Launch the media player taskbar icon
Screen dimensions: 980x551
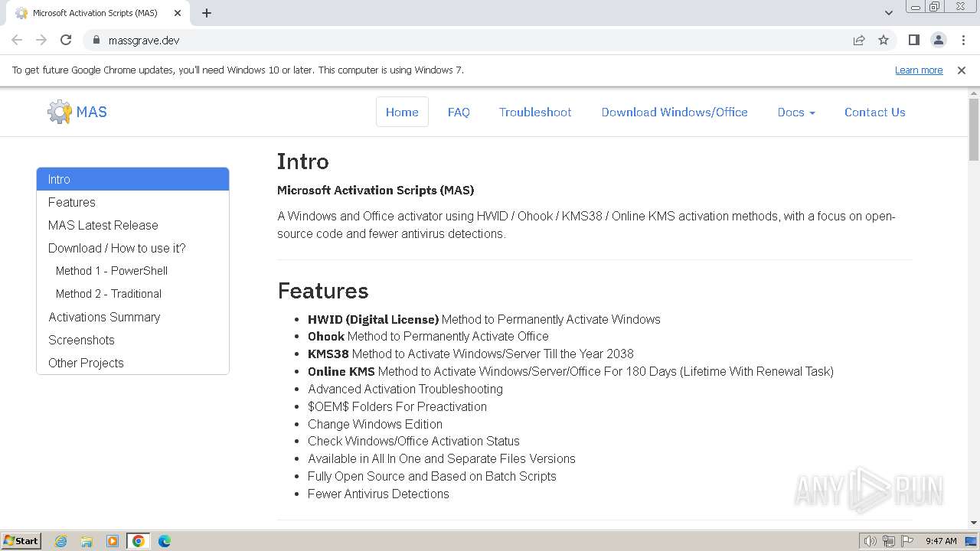113,541
